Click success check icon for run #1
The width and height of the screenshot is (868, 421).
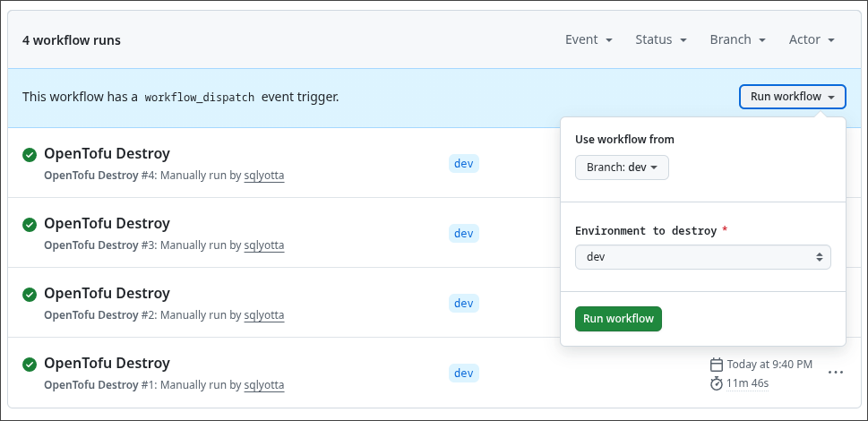pyautogui.click(x=30, y=365)
